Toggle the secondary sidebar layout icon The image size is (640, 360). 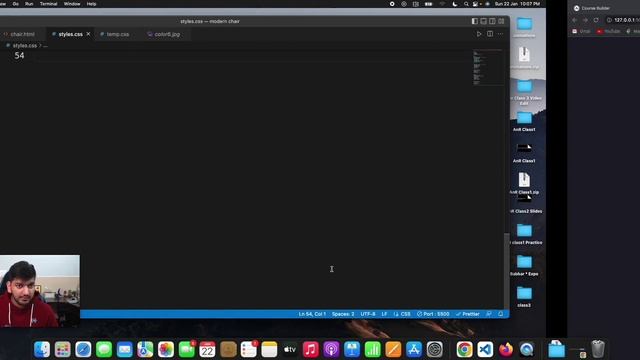492,21
